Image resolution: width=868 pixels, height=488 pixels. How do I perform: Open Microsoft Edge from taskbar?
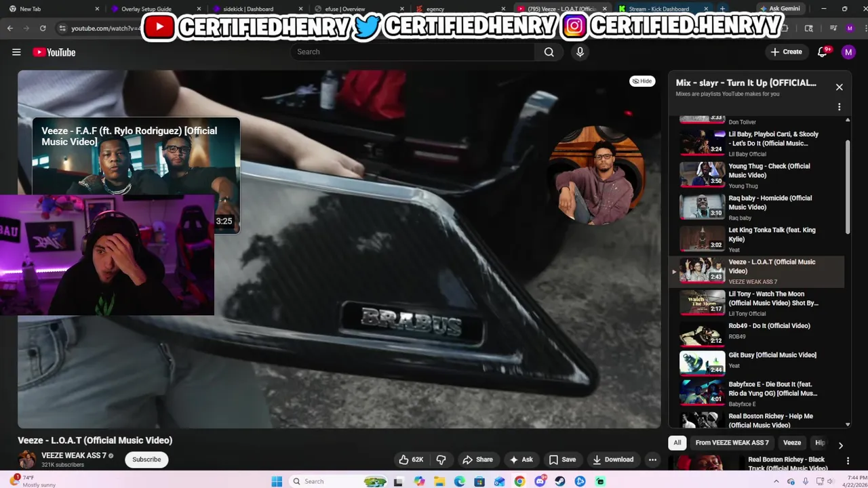(460, 481)
